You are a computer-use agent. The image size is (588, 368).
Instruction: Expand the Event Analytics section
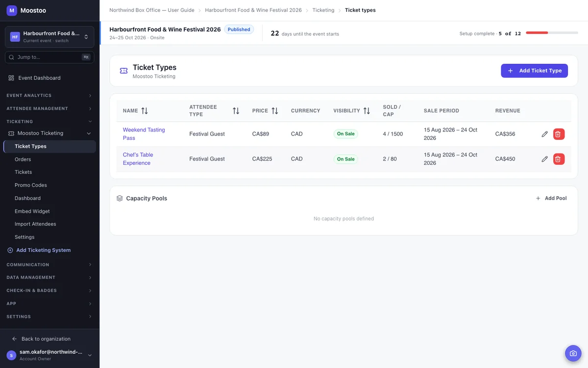coord(49,96)
